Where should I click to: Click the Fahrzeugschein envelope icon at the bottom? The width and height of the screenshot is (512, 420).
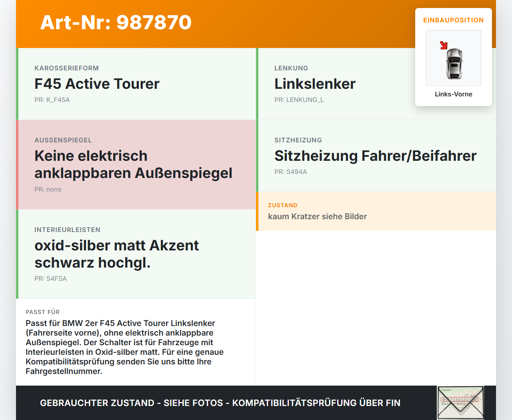[x=460, y=402]
